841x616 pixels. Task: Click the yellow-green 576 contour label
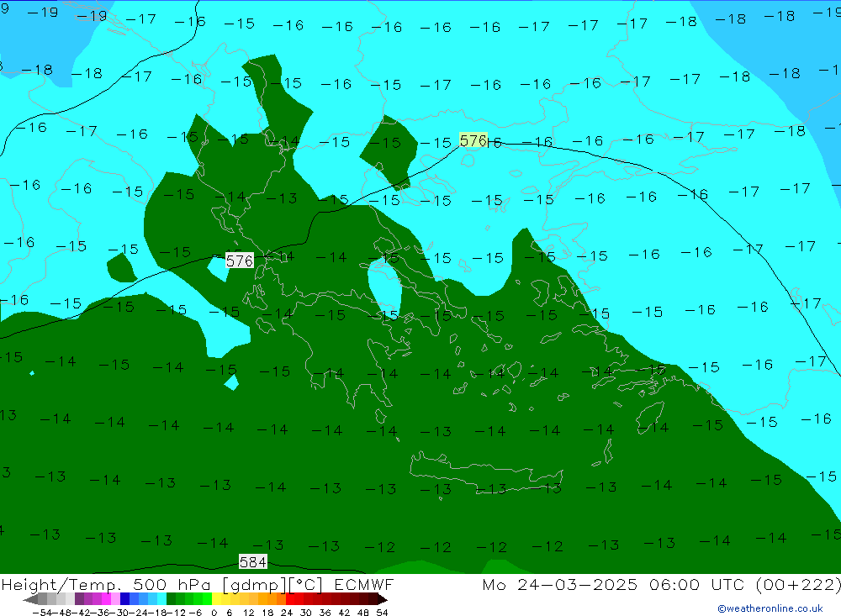473,140
